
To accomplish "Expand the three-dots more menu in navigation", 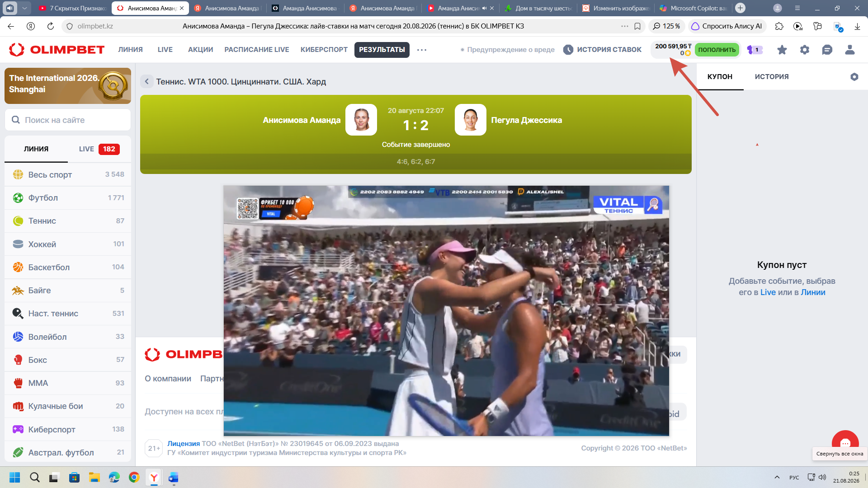I will pos(422,50).
